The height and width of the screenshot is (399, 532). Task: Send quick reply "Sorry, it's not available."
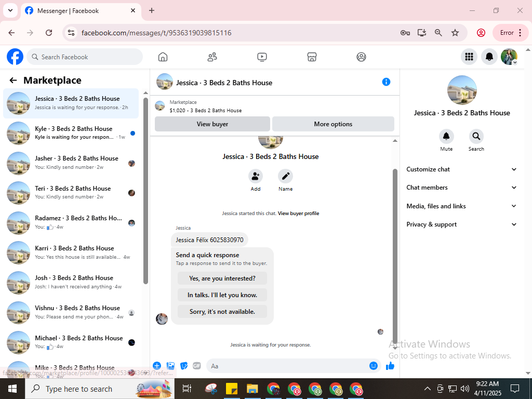[222, 312]
